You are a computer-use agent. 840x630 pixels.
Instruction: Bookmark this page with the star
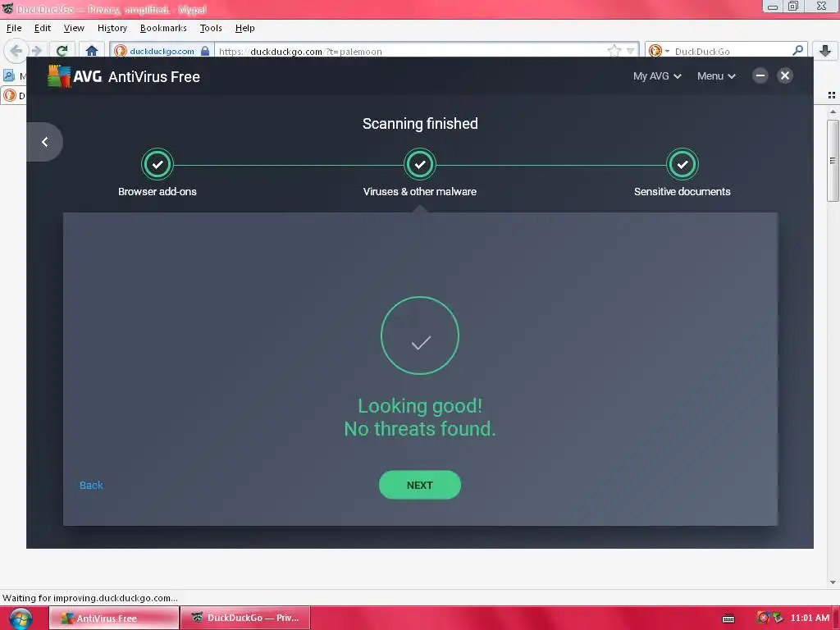click(x=614, y=51)
